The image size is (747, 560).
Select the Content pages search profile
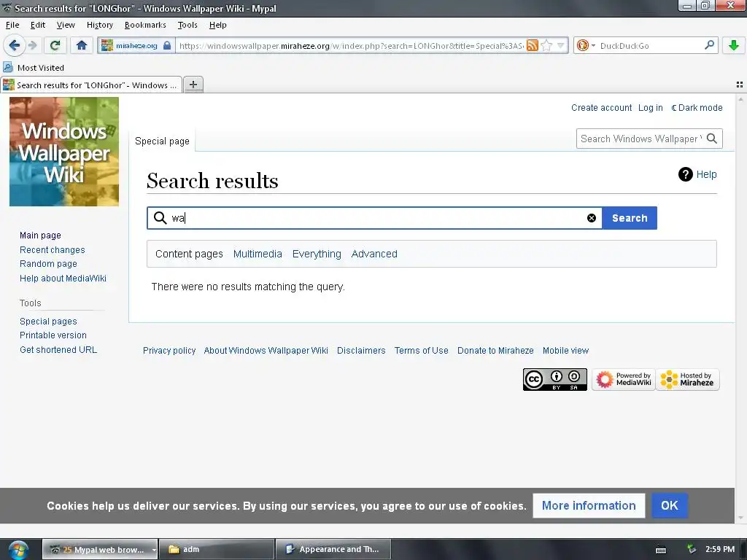[x=189, y=254]
